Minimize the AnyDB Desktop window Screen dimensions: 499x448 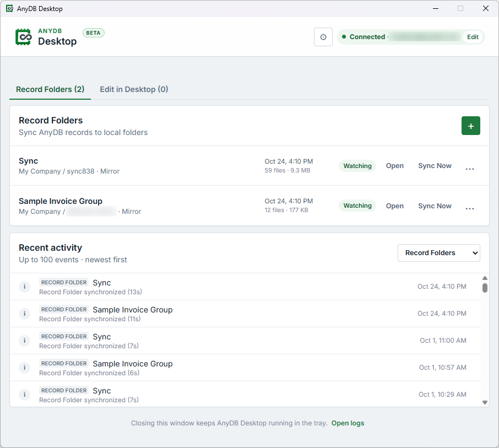coord(436,9)
